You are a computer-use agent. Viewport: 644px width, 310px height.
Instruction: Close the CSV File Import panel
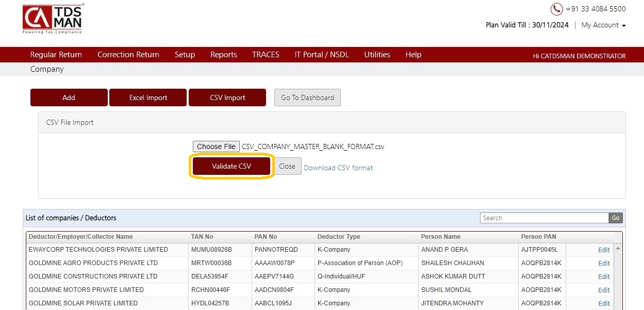[287, 166]
